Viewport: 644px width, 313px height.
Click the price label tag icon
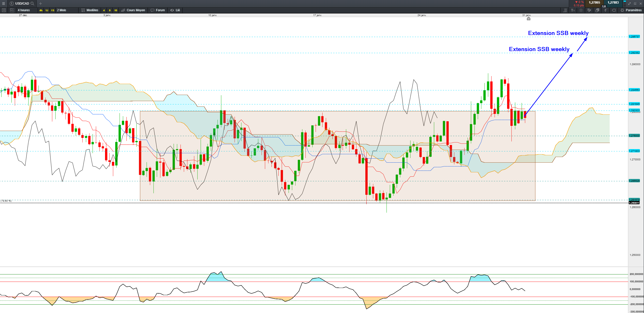[614, 10]
